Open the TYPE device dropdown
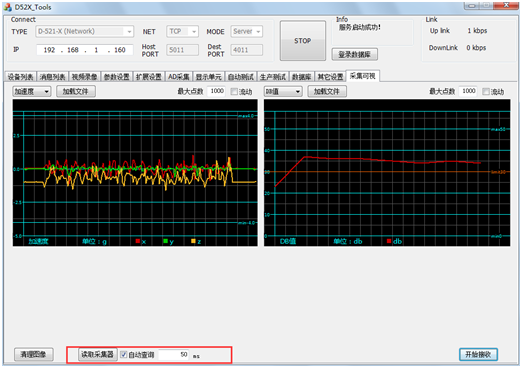This screenshot has height=368, width=522. click(85, 31)
